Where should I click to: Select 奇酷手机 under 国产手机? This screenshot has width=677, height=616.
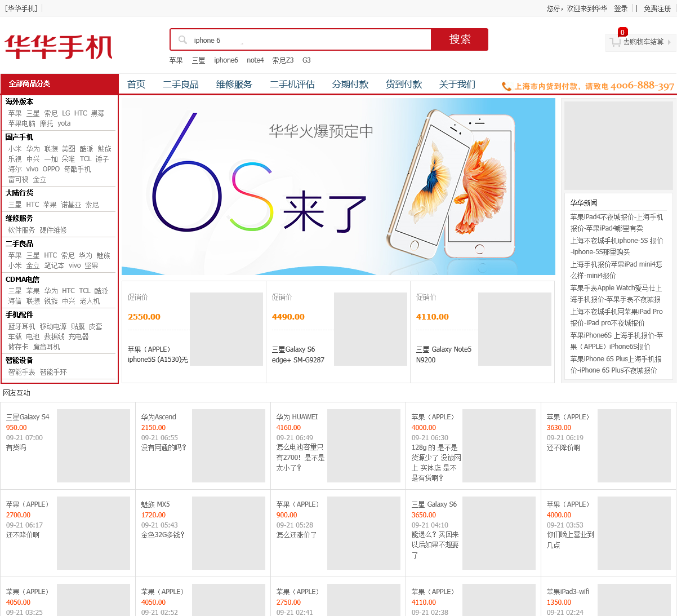tap(77, 169)
